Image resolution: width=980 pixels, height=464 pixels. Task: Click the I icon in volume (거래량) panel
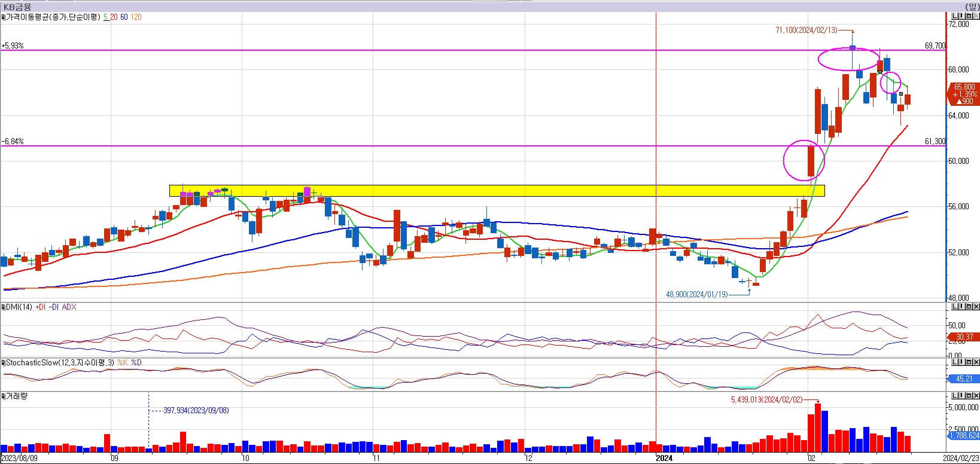pyautogui.click(x=961, y=396)
